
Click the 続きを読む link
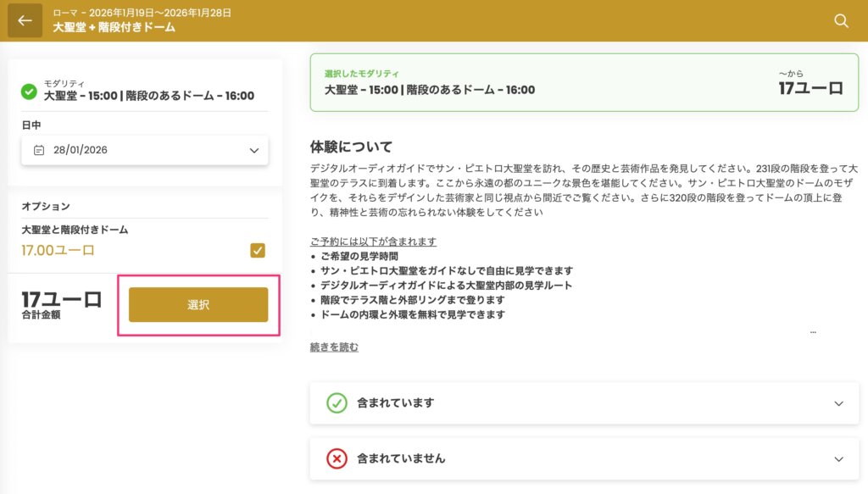click(334, 347)
